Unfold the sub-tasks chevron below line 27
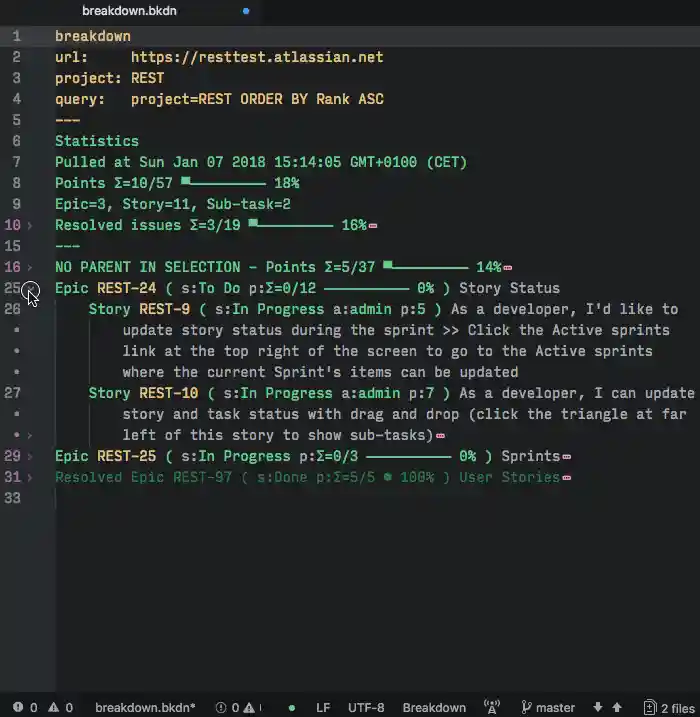Screen dimensions: 700x717 (x=30, y=435)
